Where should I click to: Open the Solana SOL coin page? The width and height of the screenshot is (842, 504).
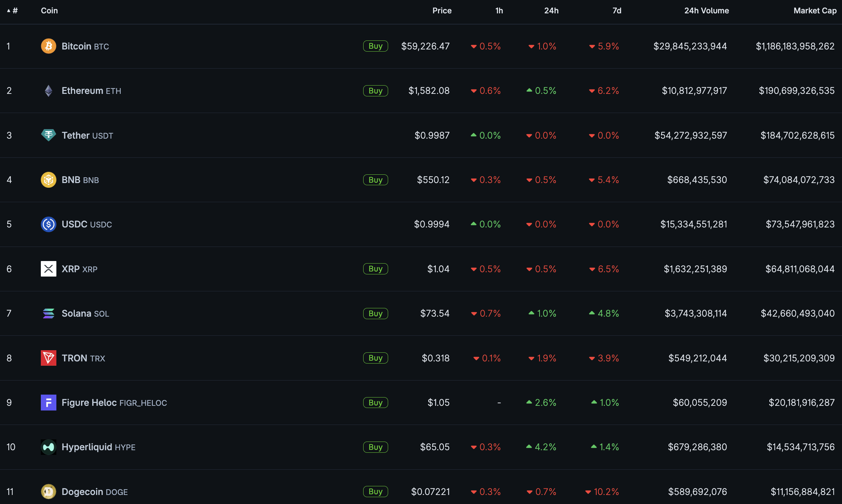point(85,313)
